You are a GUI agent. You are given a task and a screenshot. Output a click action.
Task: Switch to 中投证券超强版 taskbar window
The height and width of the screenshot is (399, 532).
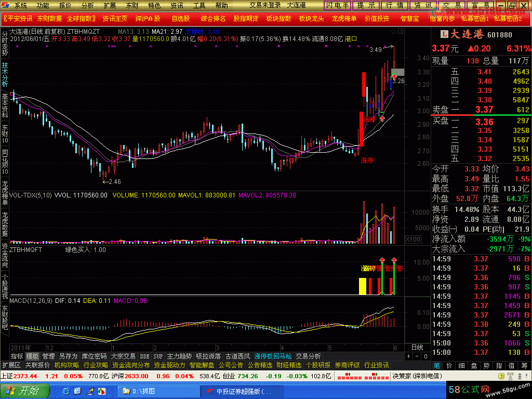coord(242,391)
